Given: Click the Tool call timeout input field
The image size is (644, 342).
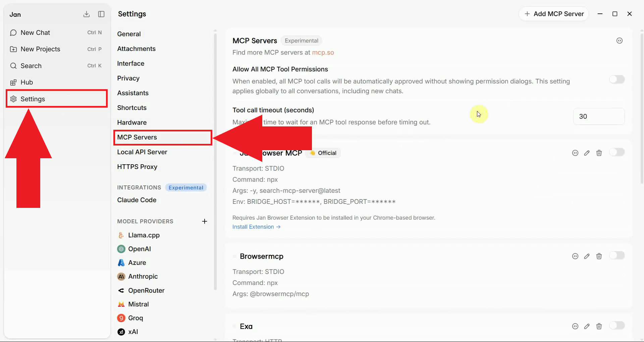Looking at the screenshot, I should (x=599, y=116).
